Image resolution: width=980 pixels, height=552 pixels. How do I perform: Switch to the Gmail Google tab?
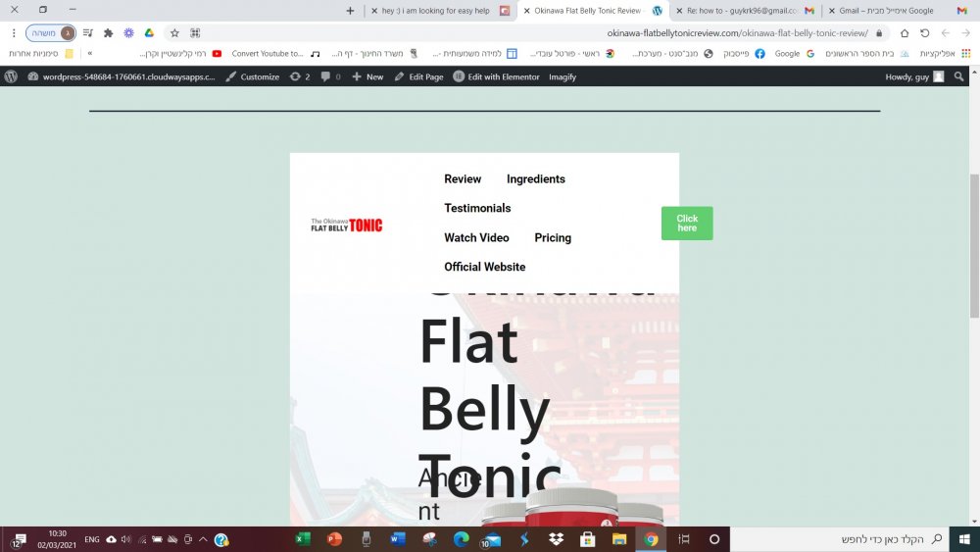tap(898, 11)
